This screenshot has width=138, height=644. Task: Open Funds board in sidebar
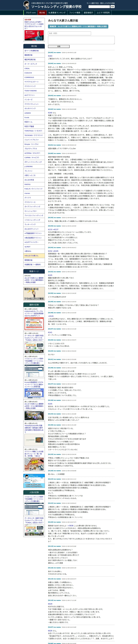click(x=34, y=118)
